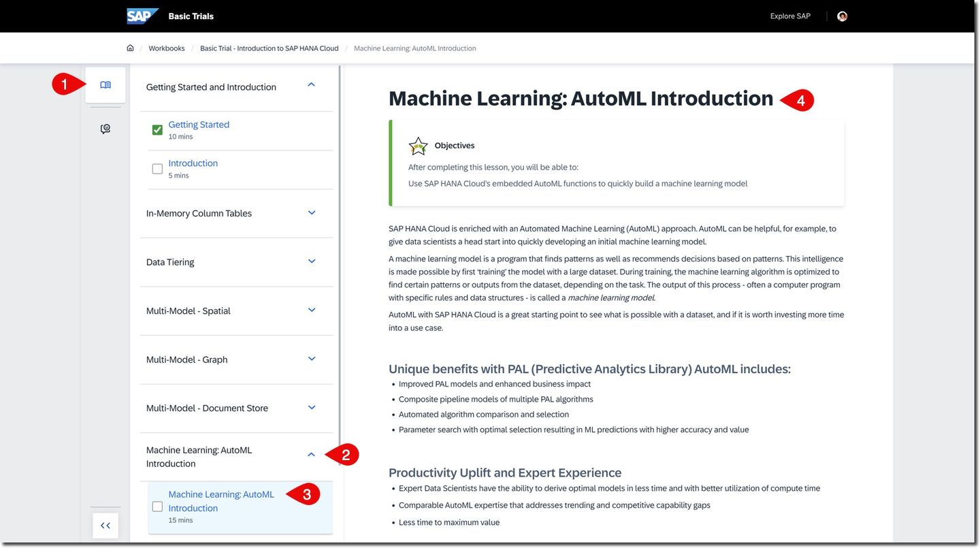Open the user profile avatar

[x=842, y=16]
